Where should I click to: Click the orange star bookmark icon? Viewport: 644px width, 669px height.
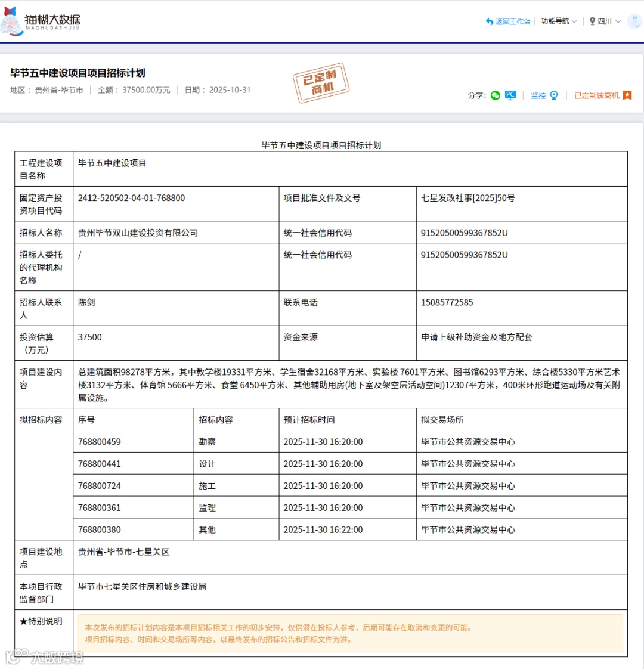point(627,95)
